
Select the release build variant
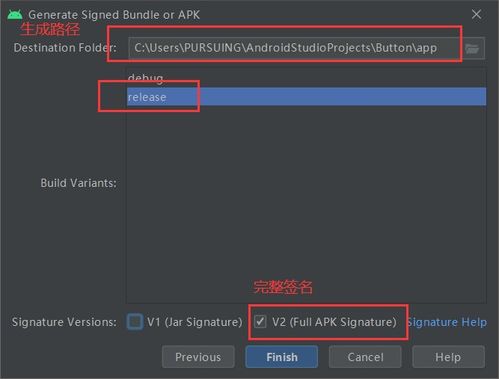coord(306,97)
